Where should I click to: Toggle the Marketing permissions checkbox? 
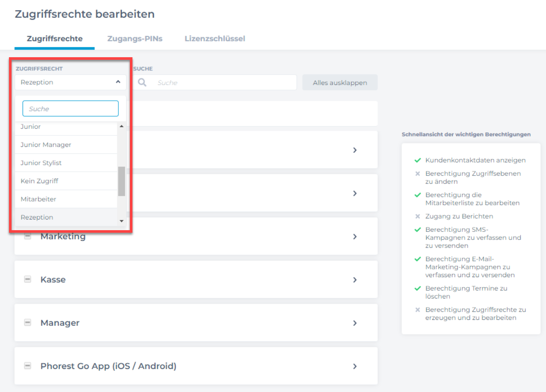(x=28, y=236)
